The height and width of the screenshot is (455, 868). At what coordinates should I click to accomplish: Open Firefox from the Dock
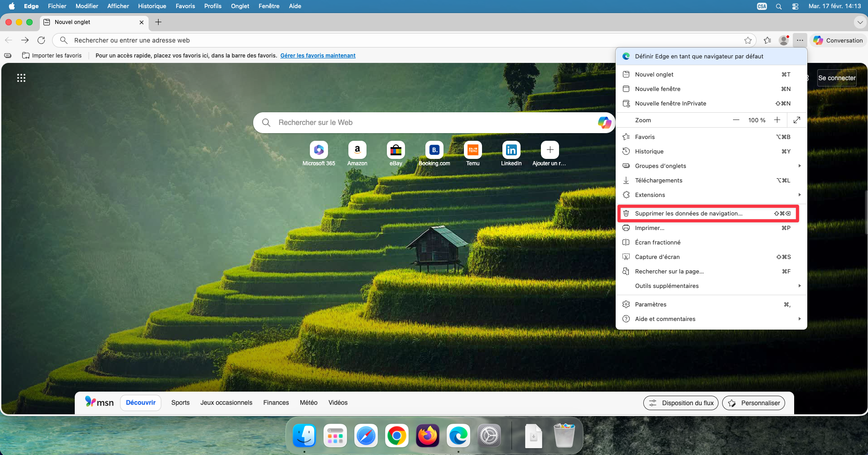pos(428,436)
